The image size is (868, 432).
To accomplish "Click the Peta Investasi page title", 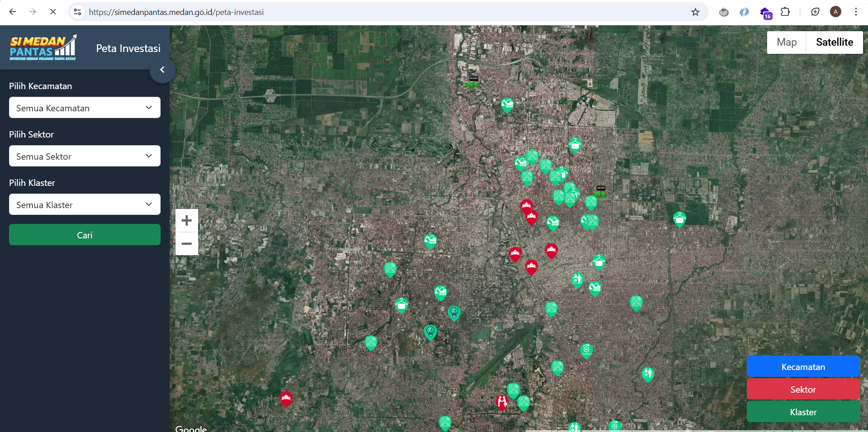I will pyautogui.click(x=128, y=48).
